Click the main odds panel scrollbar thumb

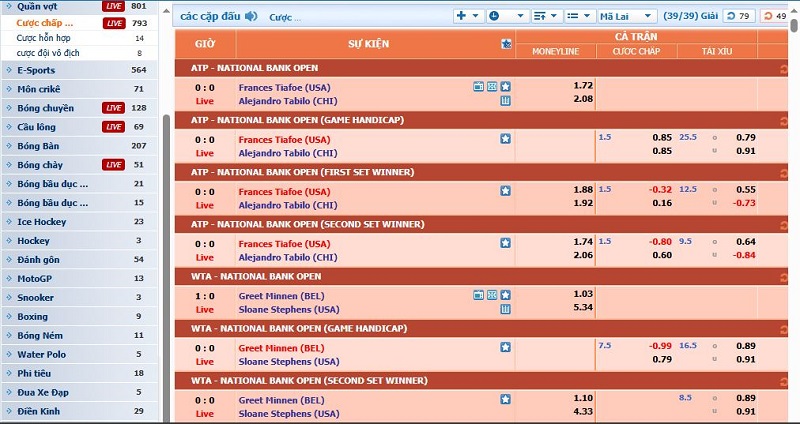[x=794, y=25]
